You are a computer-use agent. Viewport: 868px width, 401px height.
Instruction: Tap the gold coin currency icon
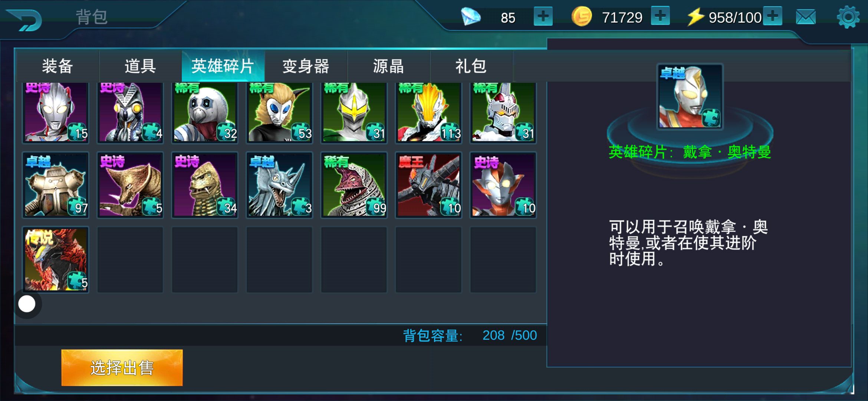[582, 17]
